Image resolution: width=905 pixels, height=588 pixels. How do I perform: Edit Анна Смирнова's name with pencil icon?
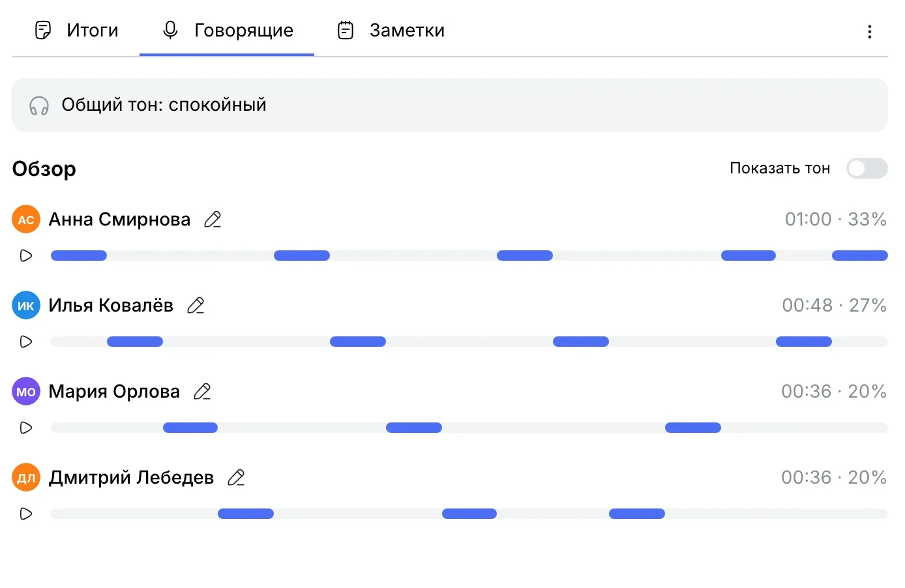(x=213, y=220)
